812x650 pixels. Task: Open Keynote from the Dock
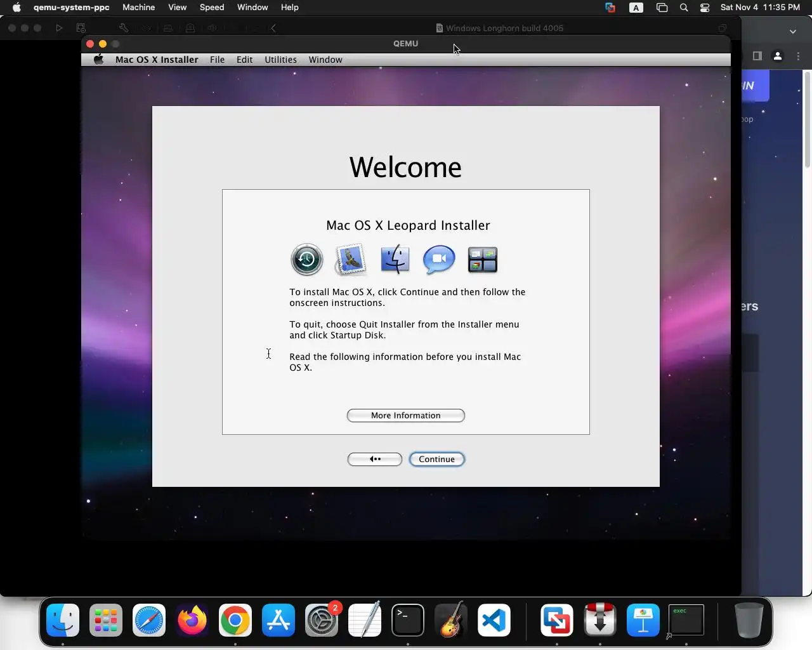point(643,620)
